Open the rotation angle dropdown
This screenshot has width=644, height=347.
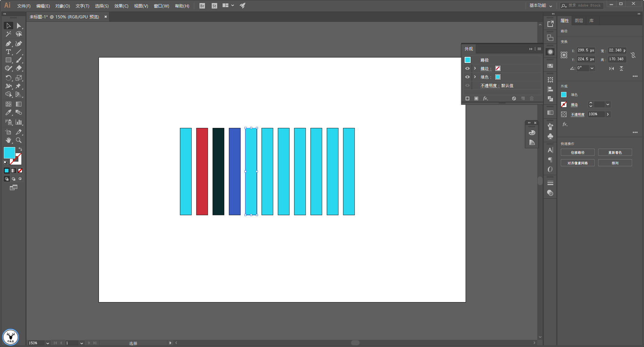coord(592,68)
